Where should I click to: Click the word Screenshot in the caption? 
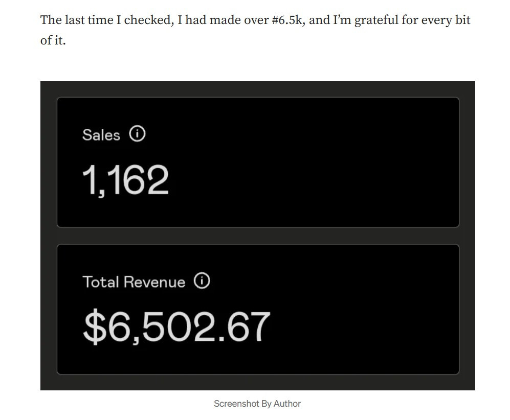tap(236, 404)
